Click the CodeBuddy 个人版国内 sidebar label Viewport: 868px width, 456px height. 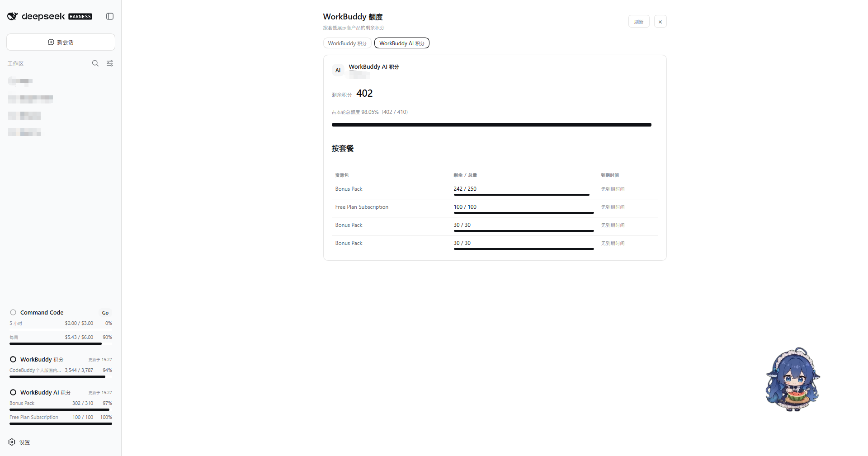click(35, 370)
